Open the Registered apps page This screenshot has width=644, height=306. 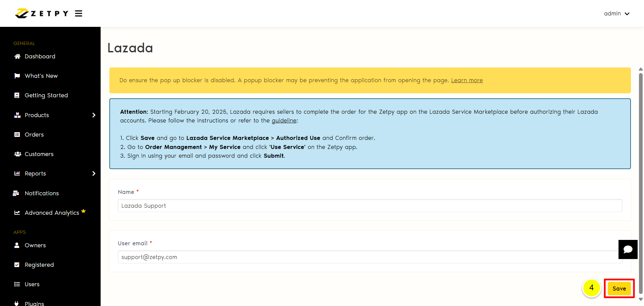[39, 265]
